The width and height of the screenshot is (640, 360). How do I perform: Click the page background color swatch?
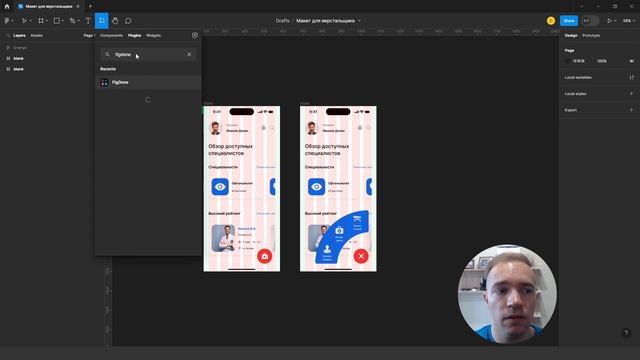coord(567,61)
